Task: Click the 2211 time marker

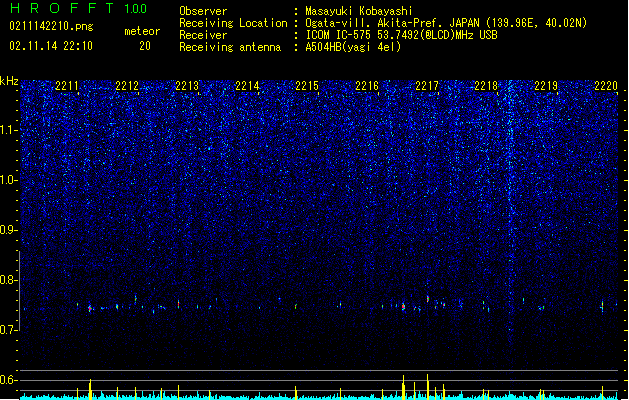Action: coord(67,86)
